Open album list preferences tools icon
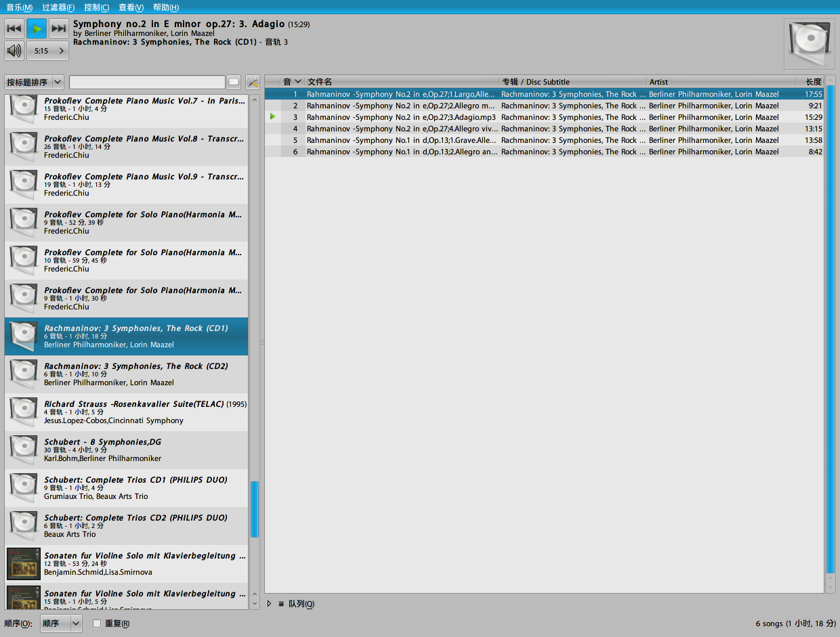Viewport: 840px width, 637px height. tap(253, 82)
